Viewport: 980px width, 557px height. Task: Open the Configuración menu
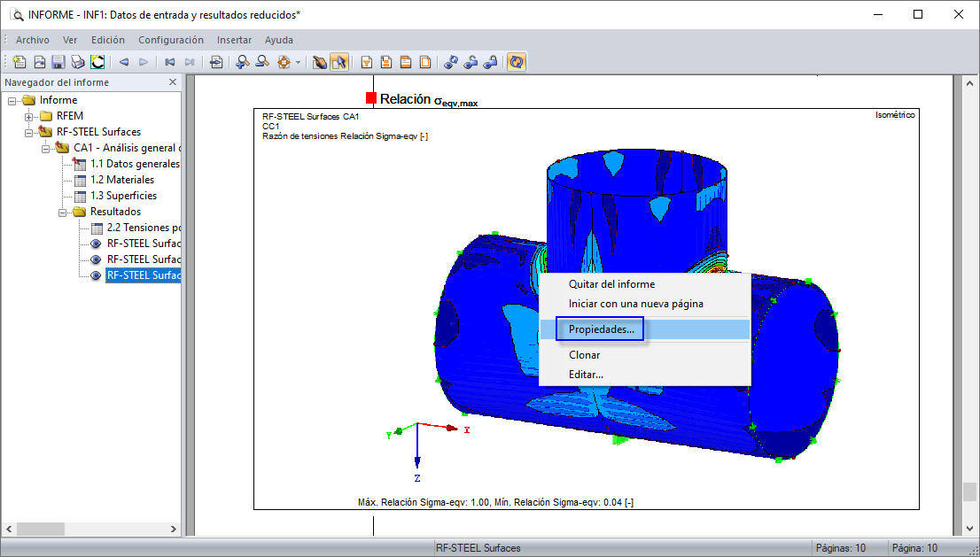point(171,40)
